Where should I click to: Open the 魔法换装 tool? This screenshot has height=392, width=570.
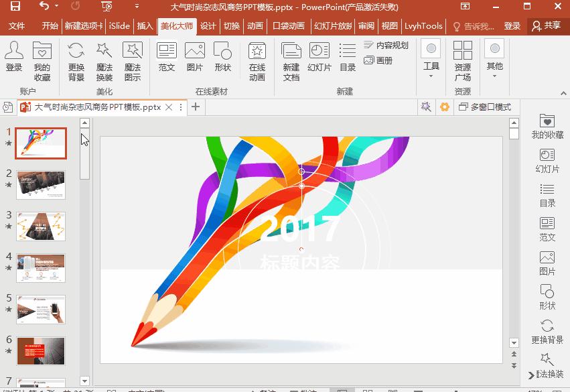click(x=104, y=60)
